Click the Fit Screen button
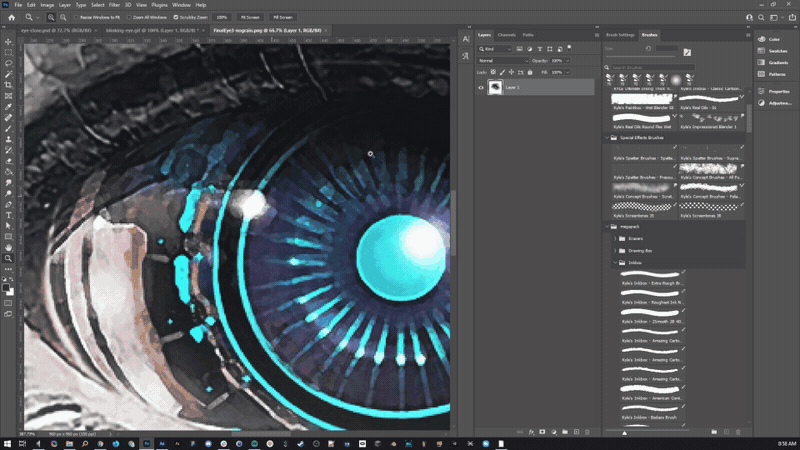Viewport: 800px width, 450px height. pos(250,17)
